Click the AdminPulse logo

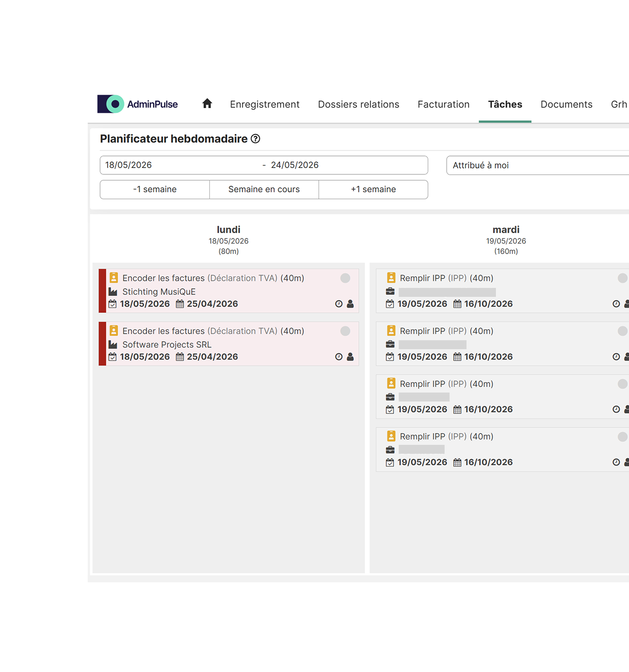click(138, 104)
